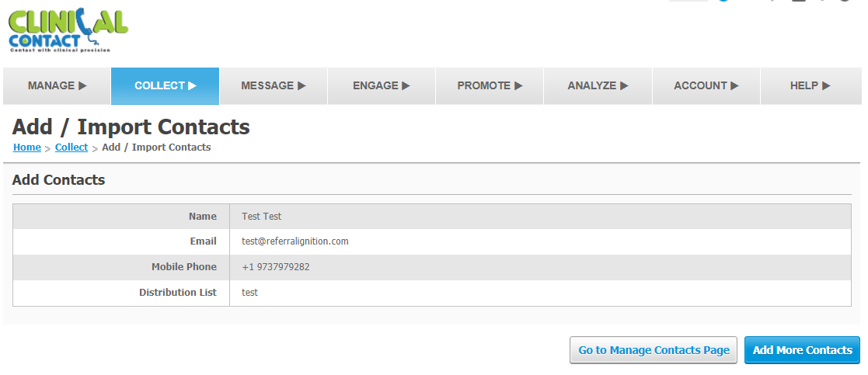Screen dimensions: 868x375
Task: Select the highlighted COLLECT tab
Action: [166, 85]
